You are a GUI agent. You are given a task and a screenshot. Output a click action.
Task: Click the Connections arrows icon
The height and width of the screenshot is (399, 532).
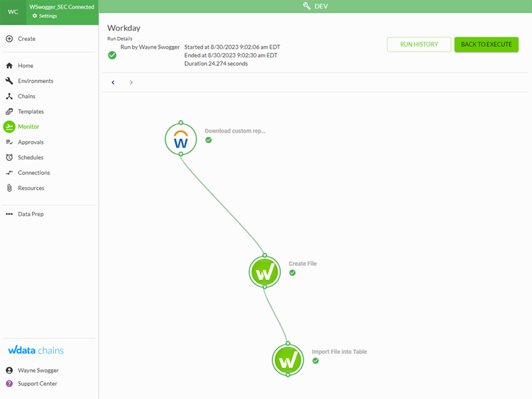click(x=9, y=172)
